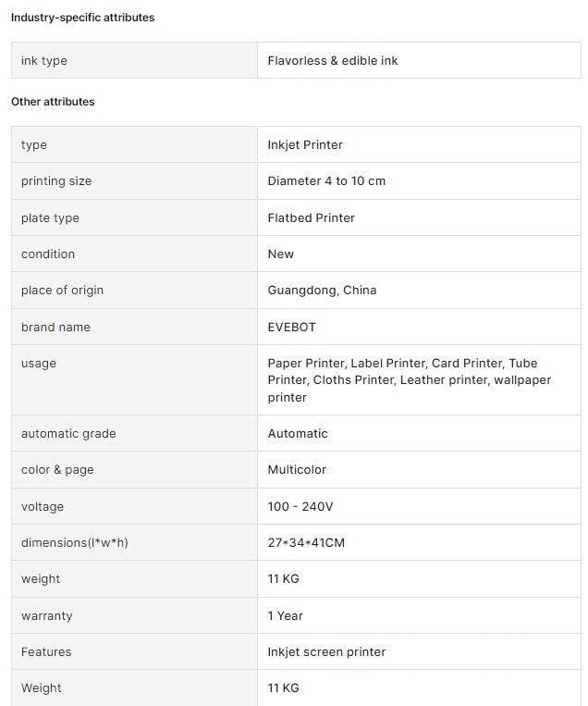Click the "Other attributes" heading
588x706 pixels.
click(x=53, y=102)
